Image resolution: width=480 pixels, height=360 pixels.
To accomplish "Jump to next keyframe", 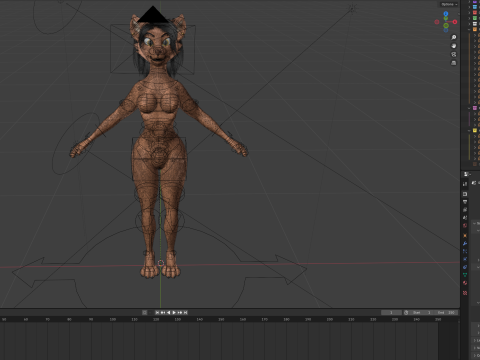I will pos(180,312).
